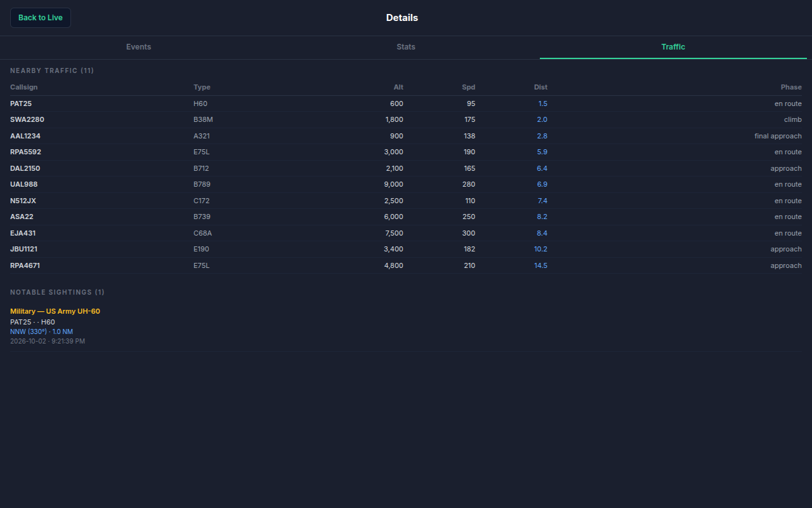Click the Type column header

pos(202,87)
